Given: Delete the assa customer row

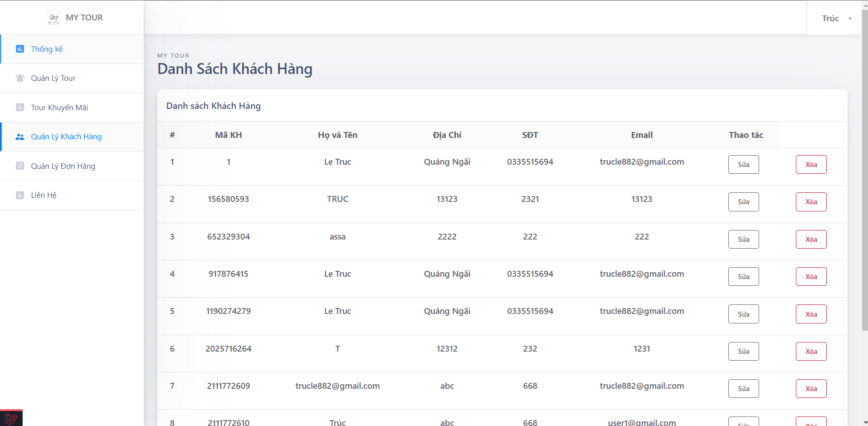Looking at the screenshot, I should point(811,240).
